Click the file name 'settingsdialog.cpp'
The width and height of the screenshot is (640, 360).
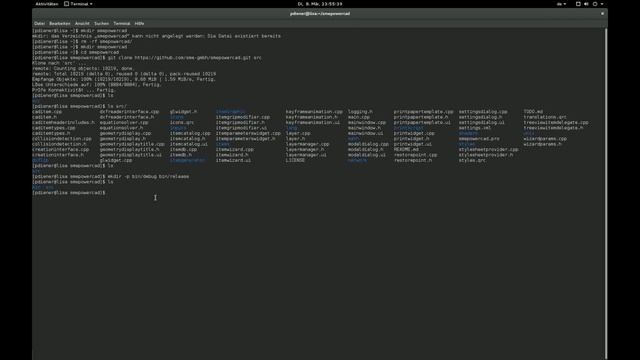tap(483, 111)
